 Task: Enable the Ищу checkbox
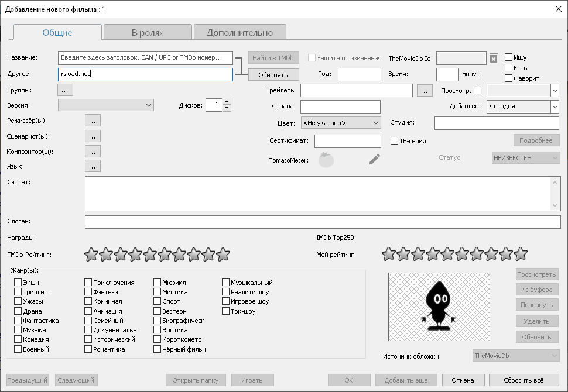[x=509, y=57]
